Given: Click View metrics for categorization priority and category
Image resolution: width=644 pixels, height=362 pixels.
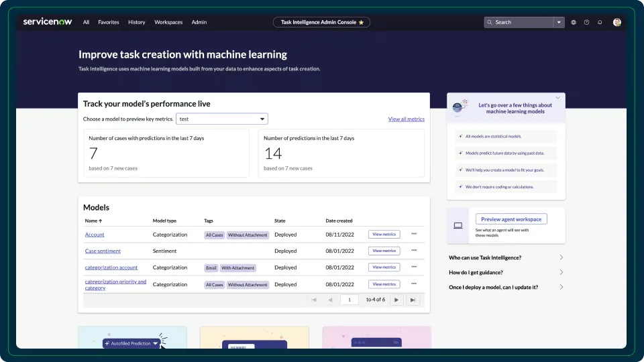Looking at the screenshot, I should (x=384, y=284).
